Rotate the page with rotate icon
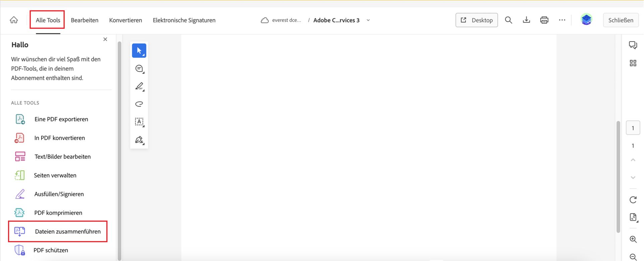644x261 pixels. (633, 200)
